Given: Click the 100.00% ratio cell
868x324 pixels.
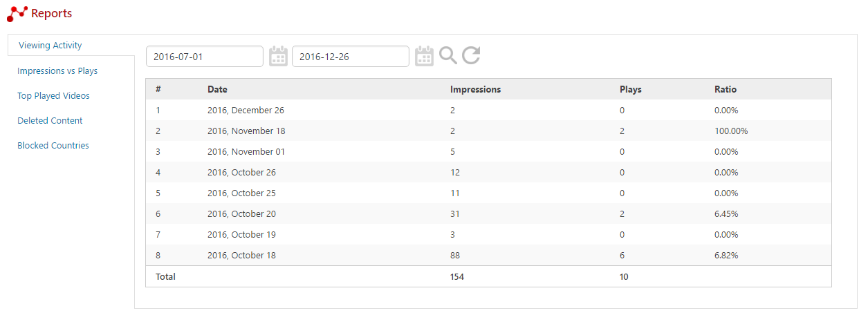Looking at the screenshot, I should click(731, 131).
